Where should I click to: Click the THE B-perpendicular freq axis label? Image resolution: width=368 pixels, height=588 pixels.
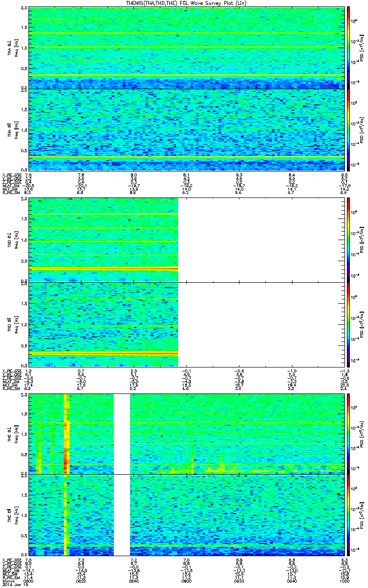12,434
